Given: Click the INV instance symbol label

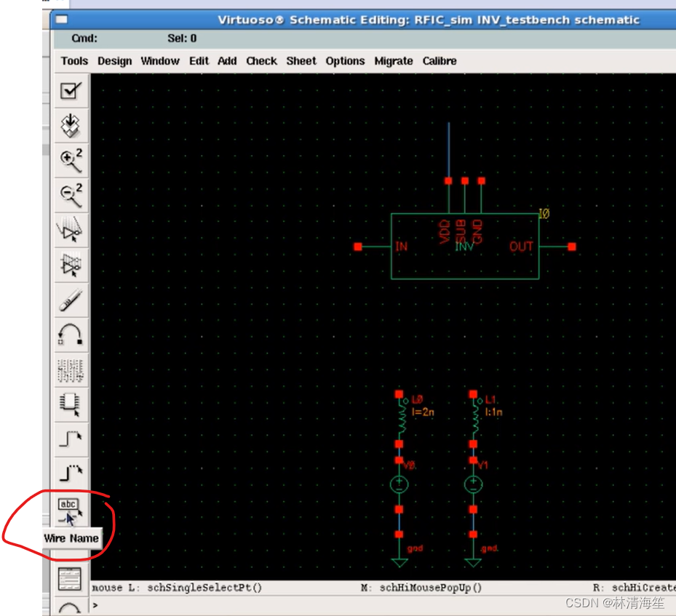Looking at the screenshot, I should coord(464,247).
